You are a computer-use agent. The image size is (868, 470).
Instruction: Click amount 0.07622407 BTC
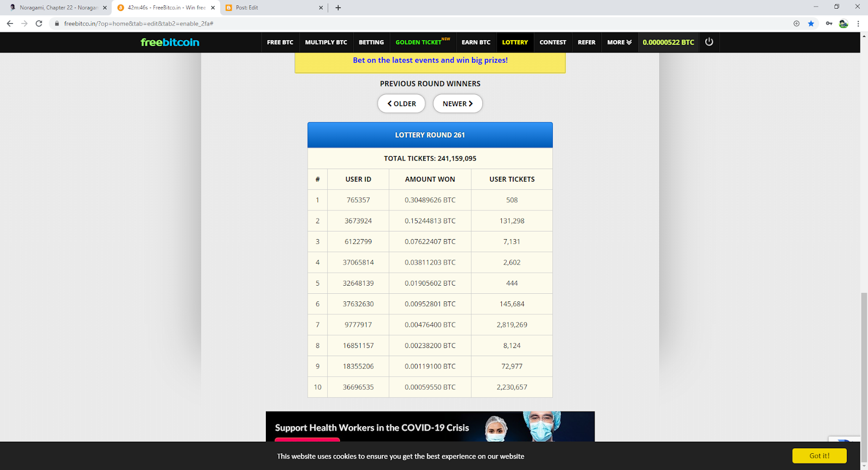430,242
